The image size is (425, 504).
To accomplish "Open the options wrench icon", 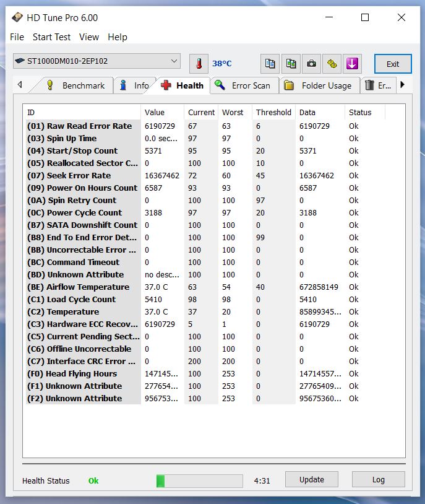I will 332,63.
